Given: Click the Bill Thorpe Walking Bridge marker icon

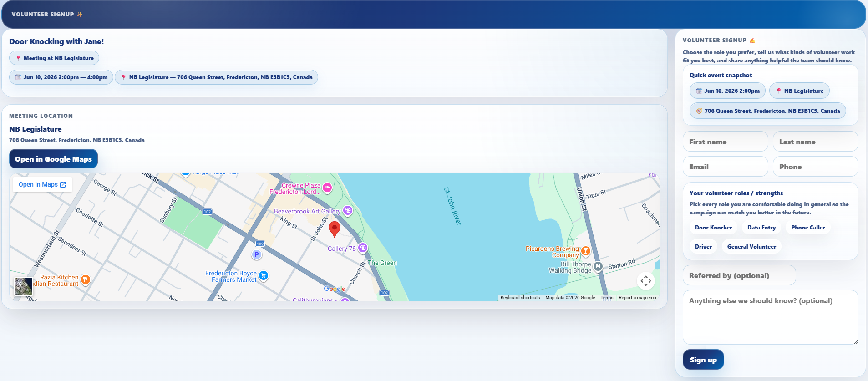Looking at the screenshot, I should (598, 266).
